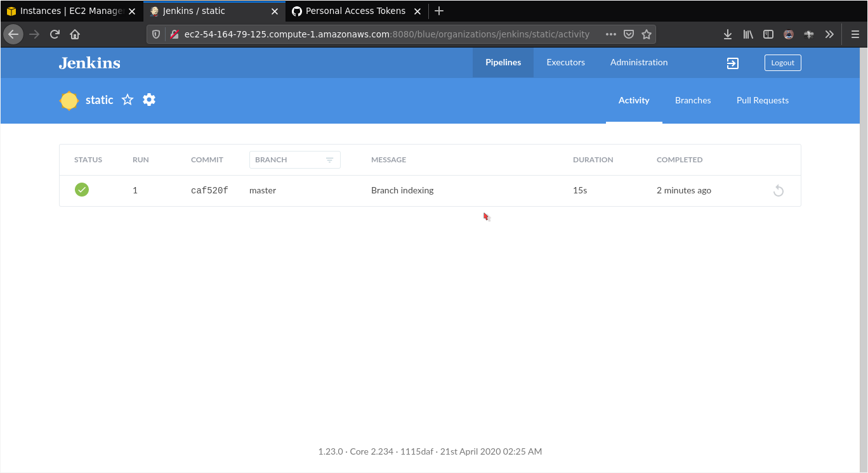Click the 15s duration value

(x=580, y=190)
